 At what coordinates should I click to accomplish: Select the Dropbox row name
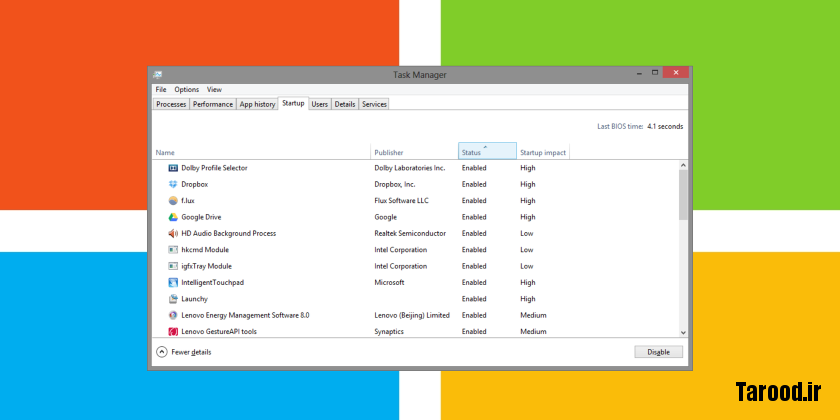[x=194, y=184]
